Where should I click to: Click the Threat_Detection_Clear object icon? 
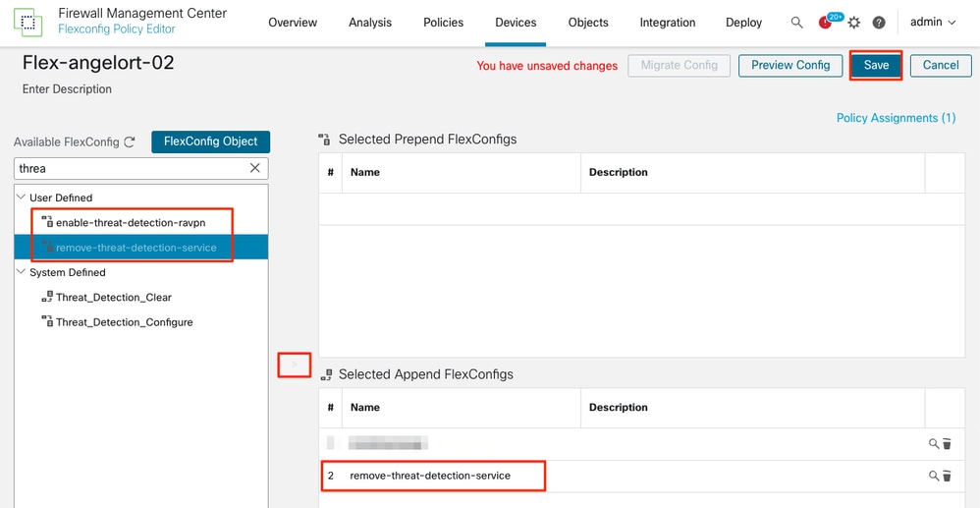(47, 297)
